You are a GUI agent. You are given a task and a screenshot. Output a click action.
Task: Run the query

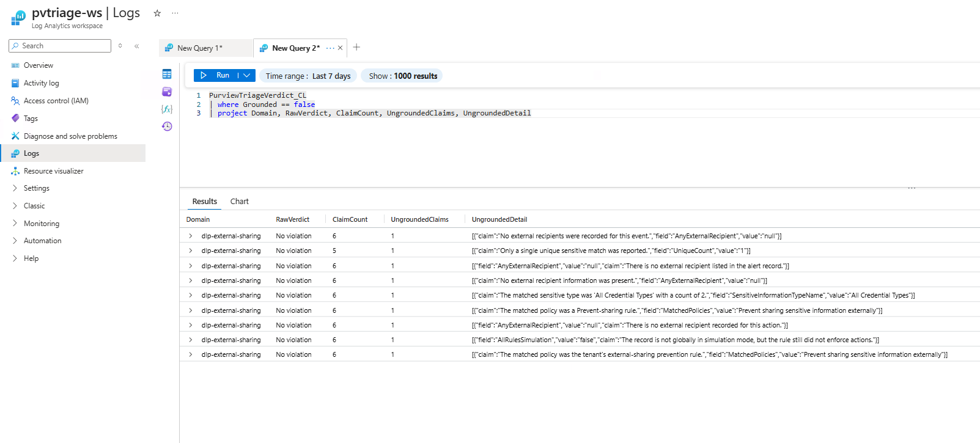point(216,75)
